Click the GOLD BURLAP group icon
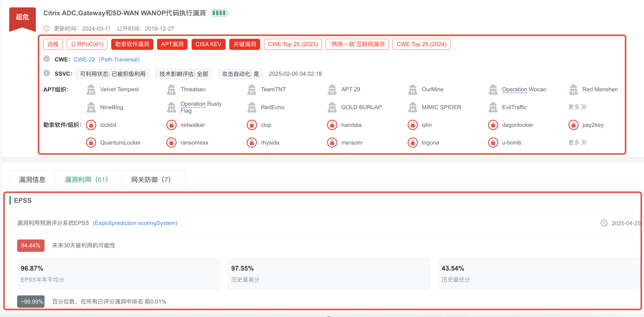 [332, 107]
